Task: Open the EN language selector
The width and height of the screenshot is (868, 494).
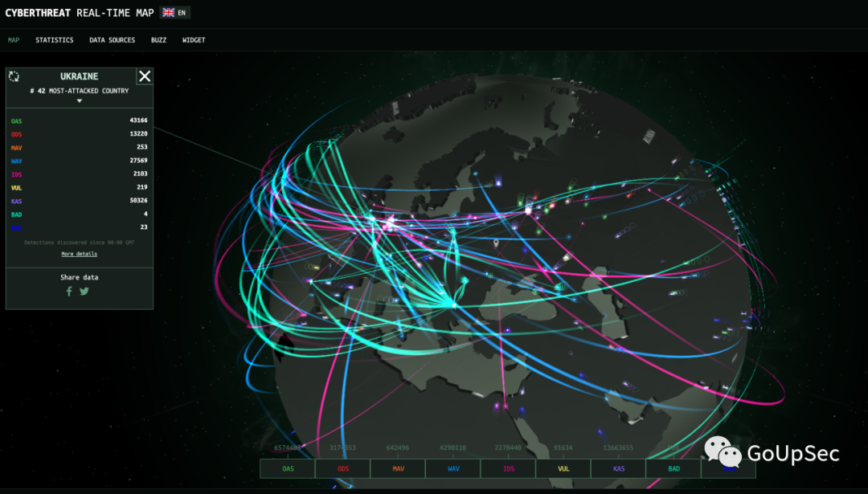Action: pos(182,13)
